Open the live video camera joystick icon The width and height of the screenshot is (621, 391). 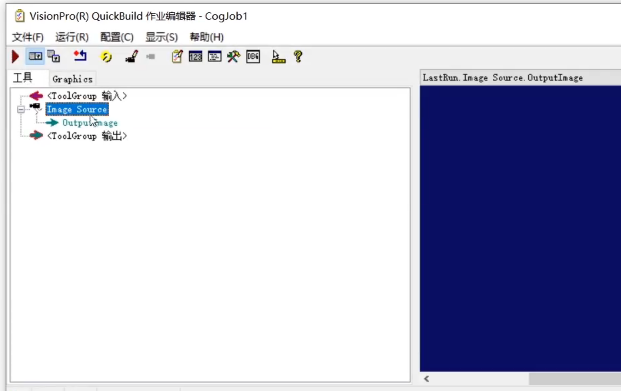coord(131,56)
